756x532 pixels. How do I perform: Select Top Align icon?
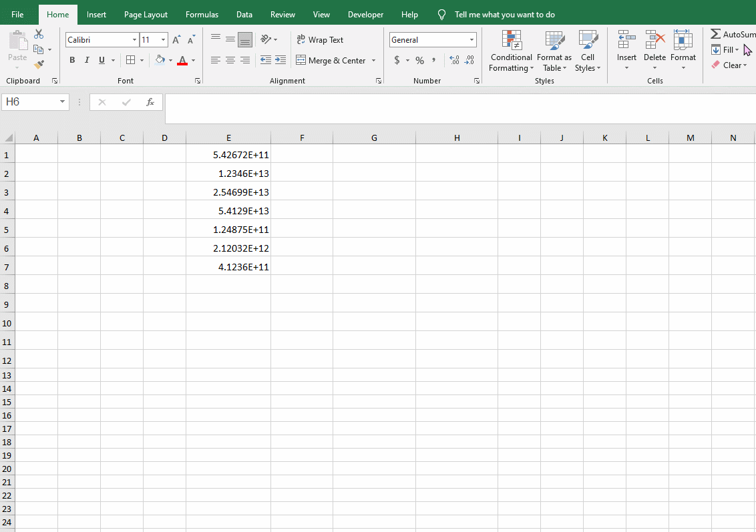coord(216,39)
